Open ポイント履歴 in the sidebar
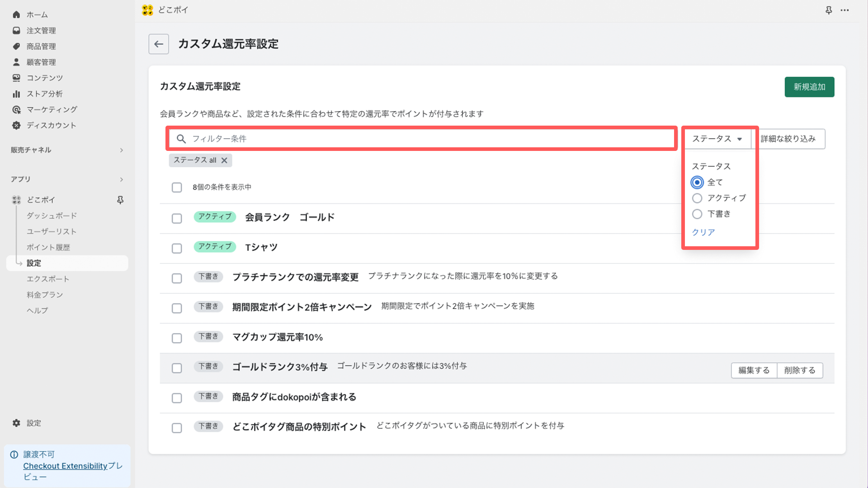 pos(48,247)
